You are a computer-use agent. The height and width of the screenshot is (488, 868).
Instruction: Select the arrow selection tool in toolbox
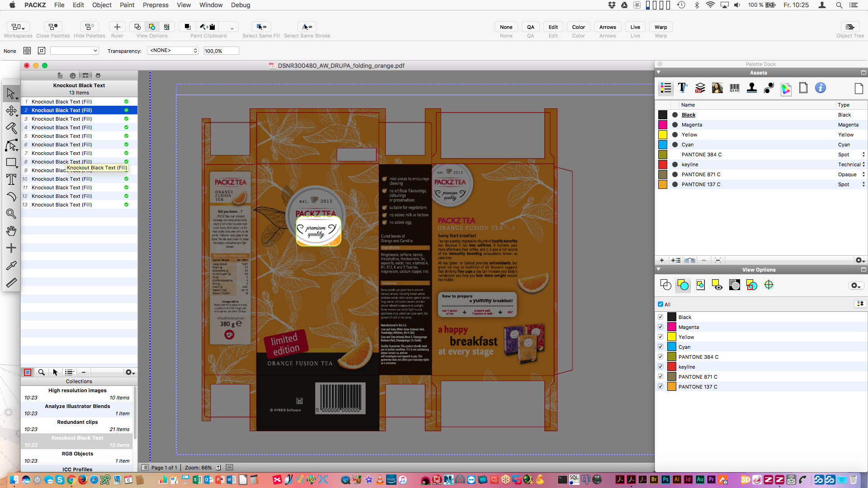pyautogui.click(x=11, y=94)
